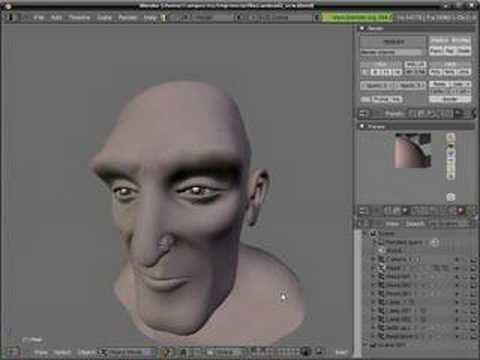Select OSA sample level 5

coord(365,72)
